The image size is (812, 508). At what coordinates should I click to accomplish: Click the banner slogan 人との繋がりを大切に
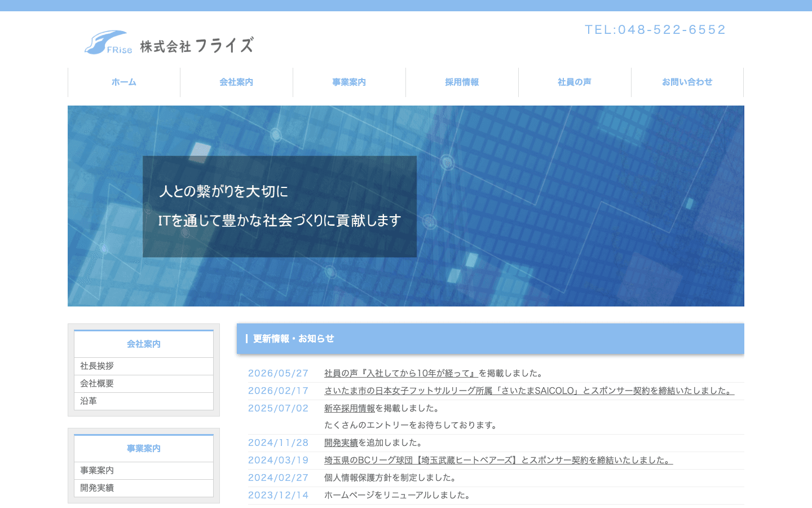223,191
